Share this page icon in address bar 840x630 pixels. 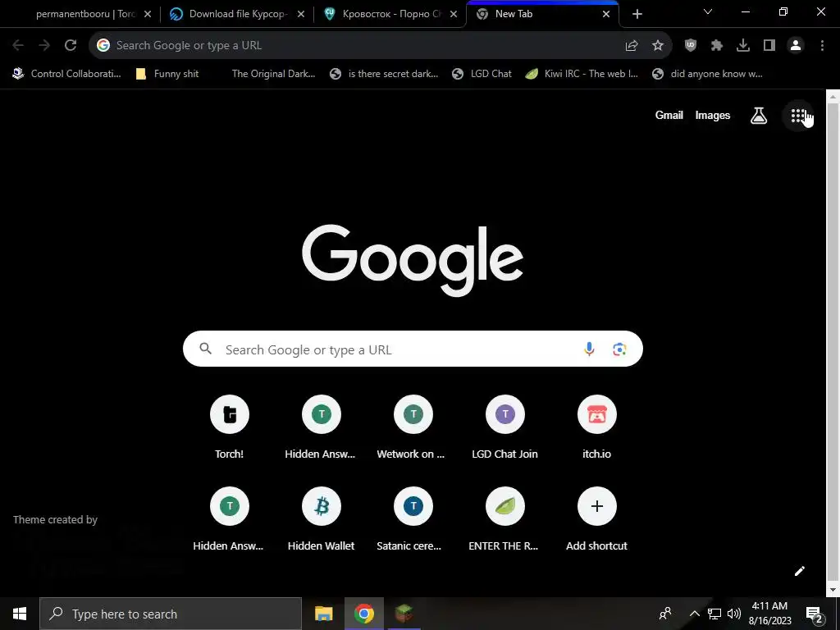(632, 46)
